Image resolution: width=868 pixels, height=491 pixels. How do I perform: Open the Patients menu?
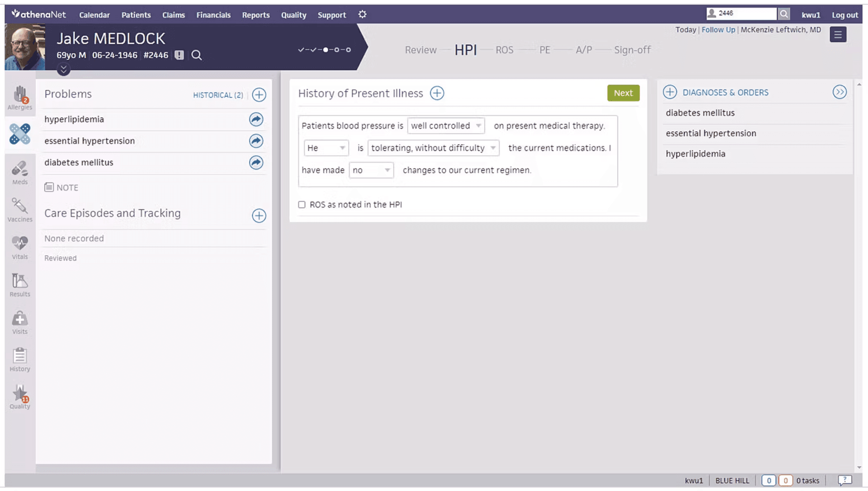(x=136, y=15)
